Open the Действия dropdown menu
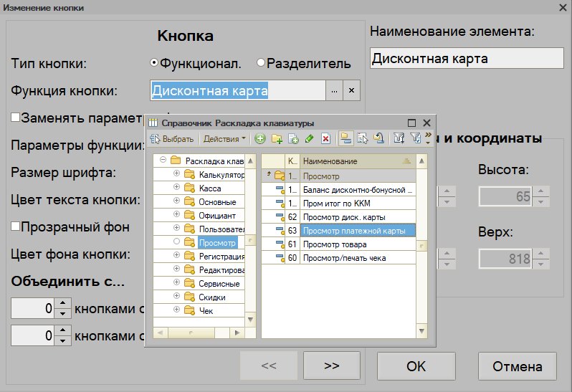 [x=224, y=139]
